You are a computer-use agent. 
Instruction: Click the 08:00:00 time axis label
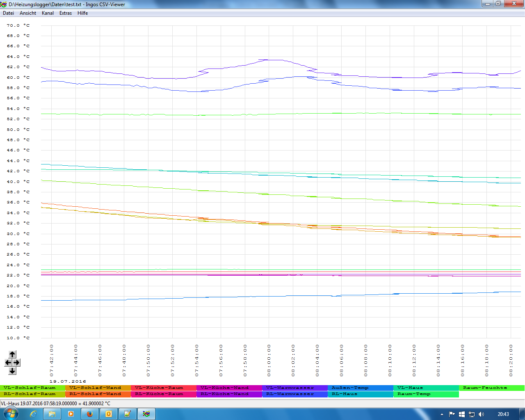click(x=269, y=361)
